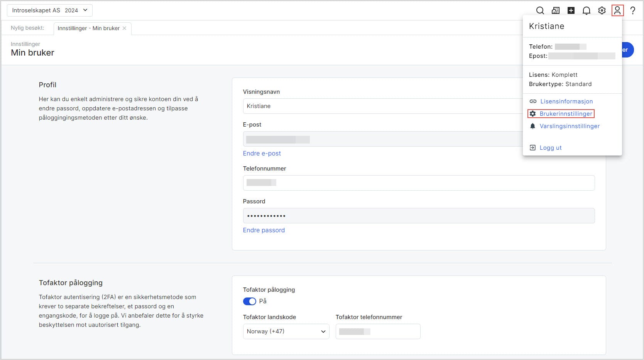Image resolution: width=644 pixels, height=360 pixels.
Task: Open the notifications bell icon
Action: (587, 10)
